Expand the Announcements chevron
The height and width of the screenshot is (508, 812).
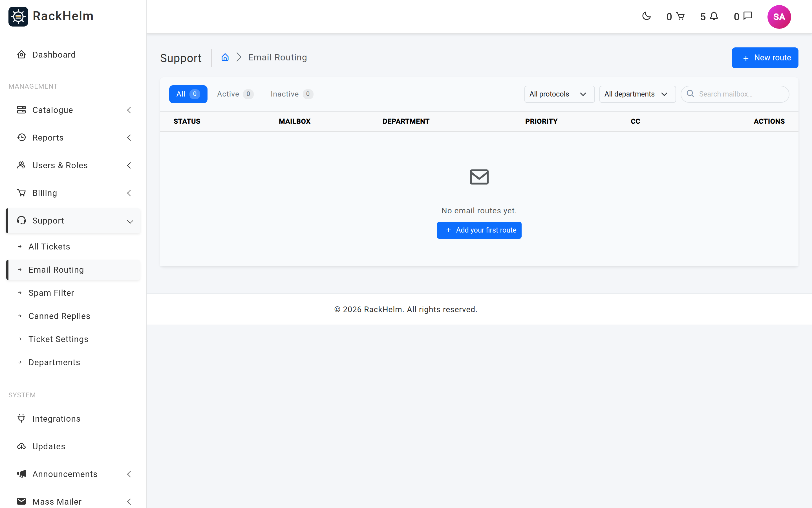click(129, 474)
